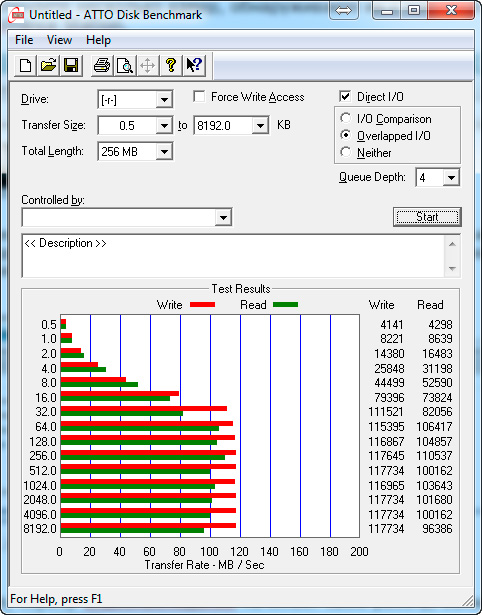Open the View menu
This screenshot has height=615, width=482.
coord(59,40)
